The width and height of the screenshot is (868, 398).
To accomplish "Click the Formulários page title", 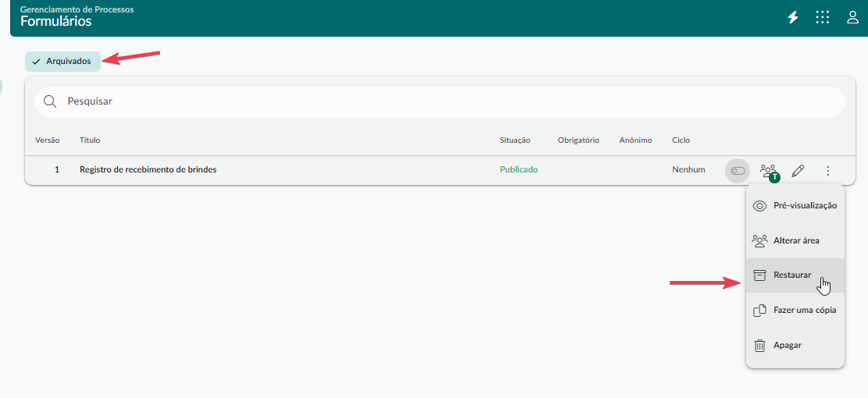I will coord(56,22).
